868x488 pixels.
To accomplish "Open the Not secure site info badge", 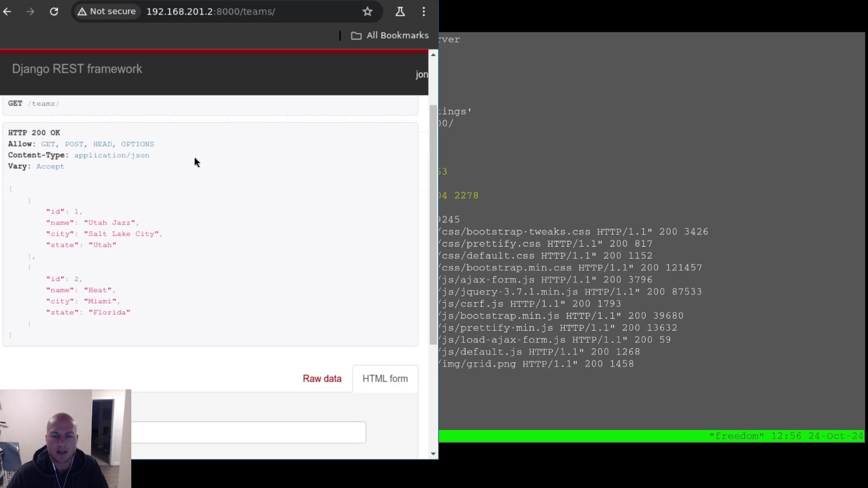I will 107,11.
